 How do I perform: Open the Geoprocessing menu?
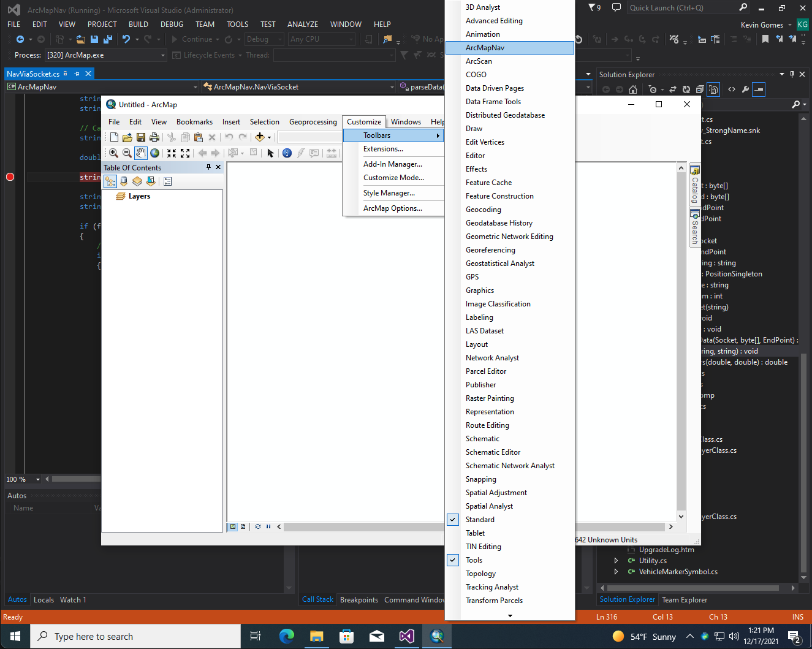click(x=313, y=122)
